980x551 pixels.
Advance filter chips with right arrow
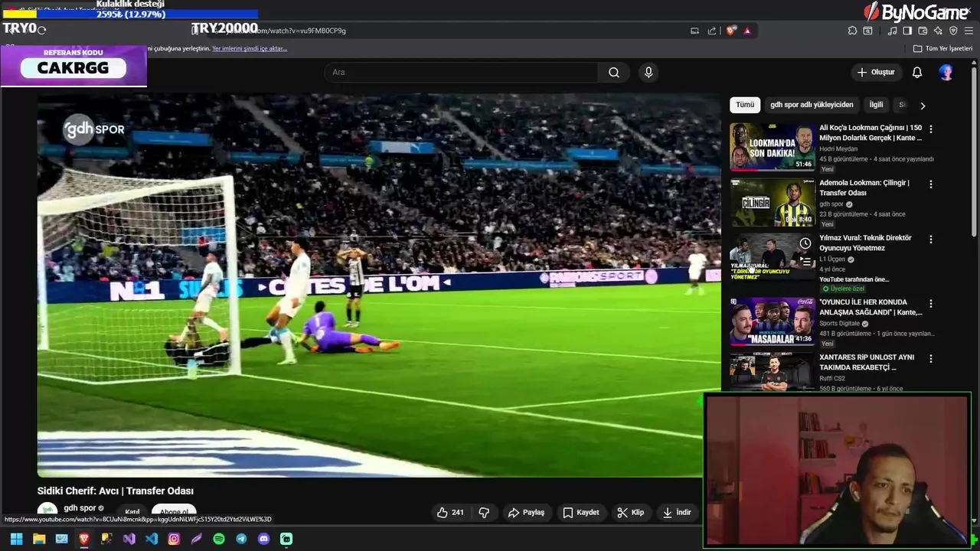[x=923, y=106]
